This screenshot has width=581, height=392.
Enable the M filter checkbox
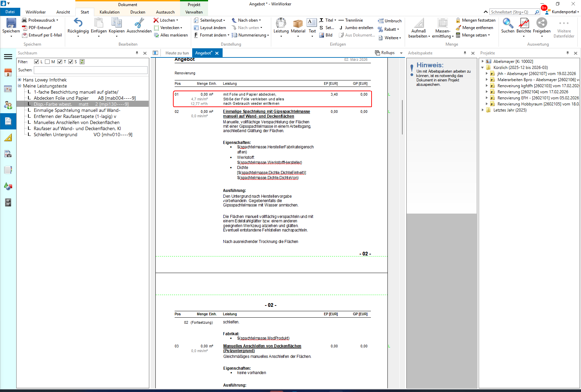coord(48,62)
